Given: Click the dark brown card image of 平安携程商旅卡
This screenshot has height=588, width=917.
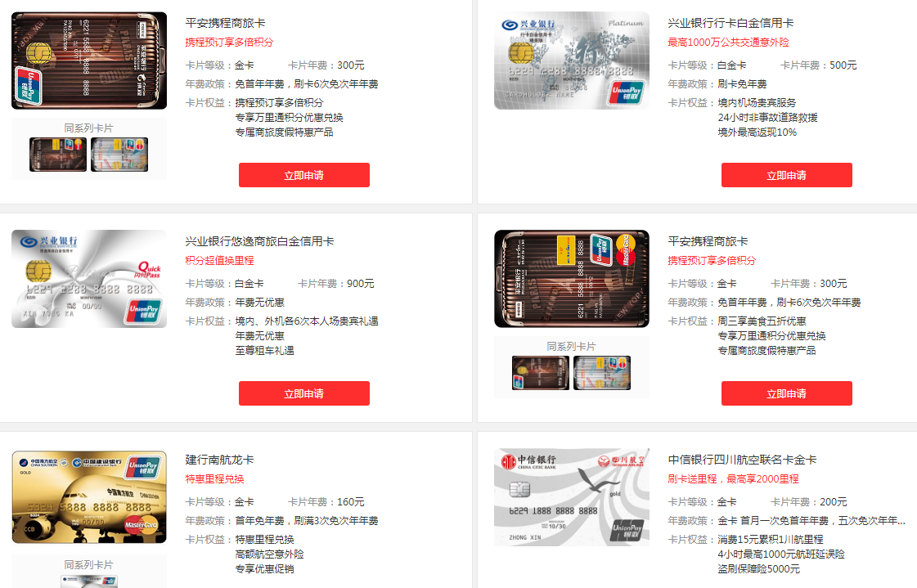Looking at the screenshot, I should click(88, 60).
